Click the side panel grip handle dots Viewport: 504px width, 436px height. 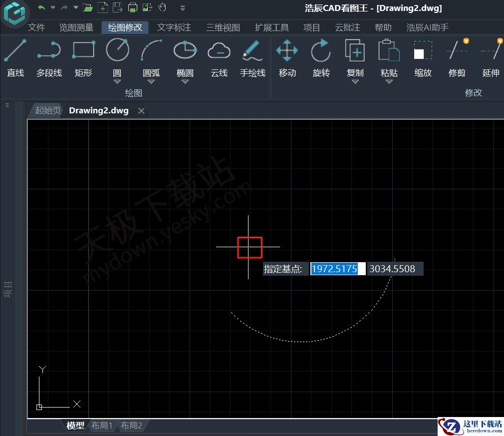coord(7,105)
